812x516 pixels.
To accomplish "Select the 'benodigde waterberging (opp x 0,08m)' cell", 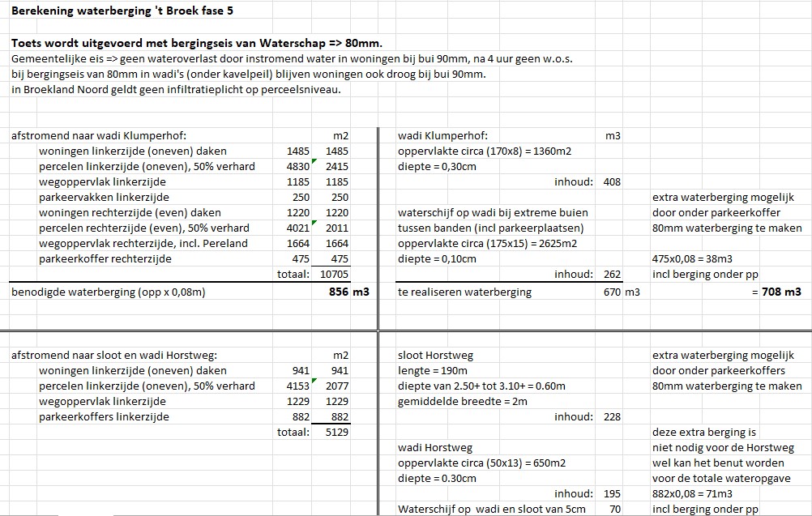I will tap(108, 292).
